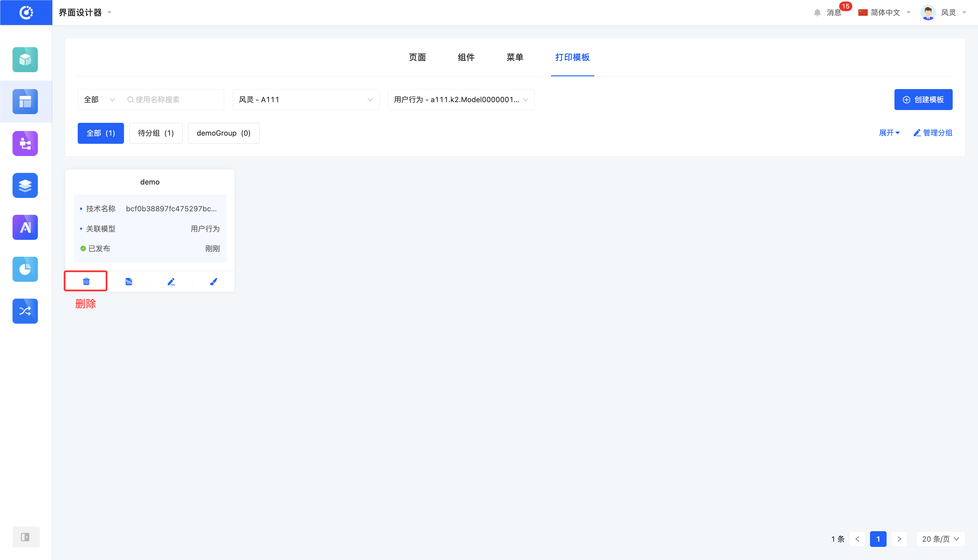The width and height of the screenshot is (978, 560).
Task: Open the pie chart sidebar module
Action: point(25,269)
